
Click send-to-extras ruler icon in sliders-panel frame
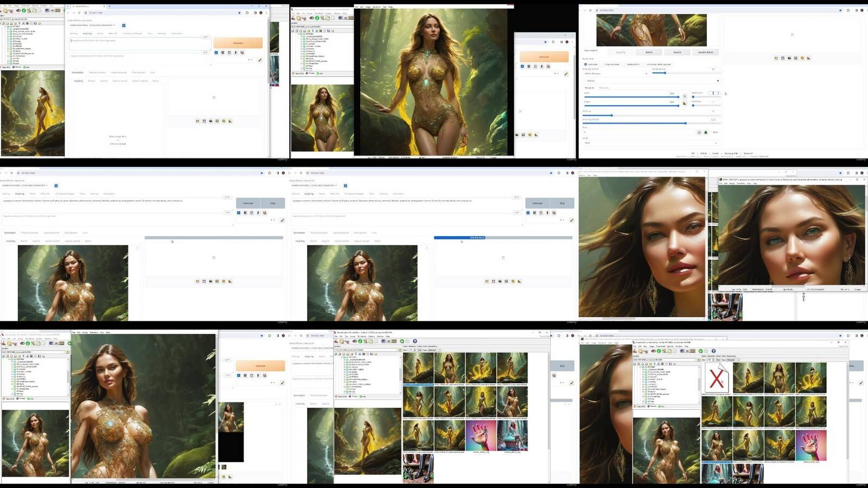click(x=808, y=58)
